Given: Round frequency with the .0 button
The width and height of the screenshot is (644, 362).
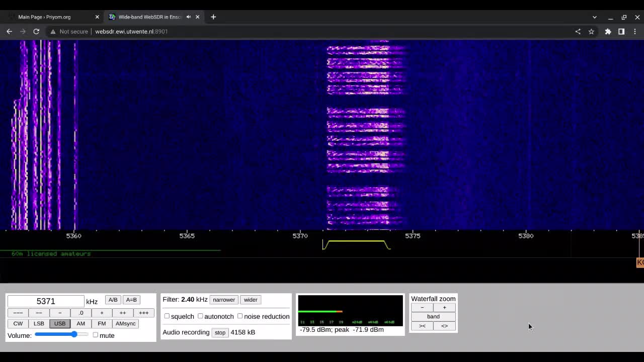Looking at the screenshot, I should [x=80, y=313].
